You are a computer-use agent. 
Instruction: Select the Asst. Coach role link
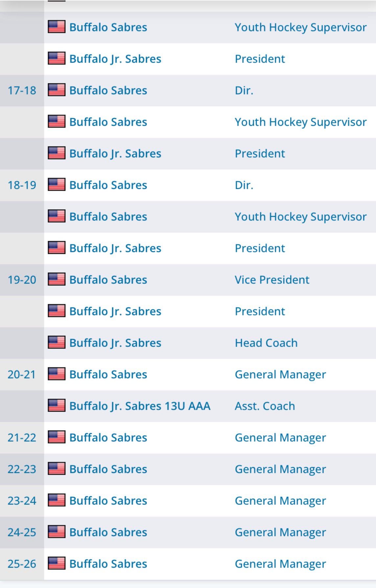point(265,406)
